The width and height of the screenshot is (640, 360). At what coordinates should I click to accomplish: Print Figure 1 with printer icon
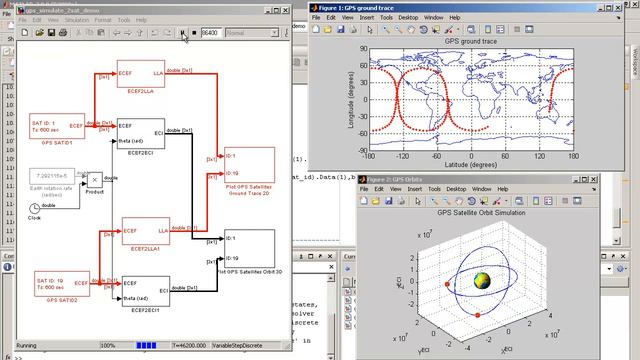pos(353,29)
